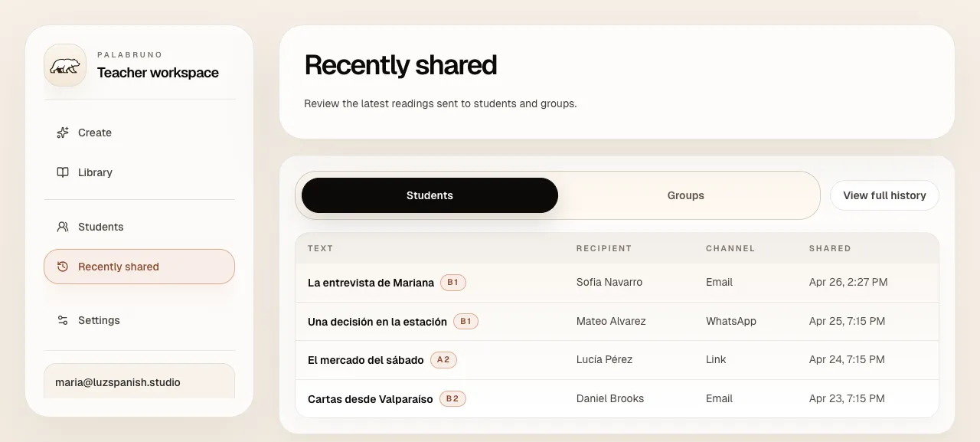Screen dimensions: 980x442
Task: Click the Recently shared history icon
Action: (63, 267)
